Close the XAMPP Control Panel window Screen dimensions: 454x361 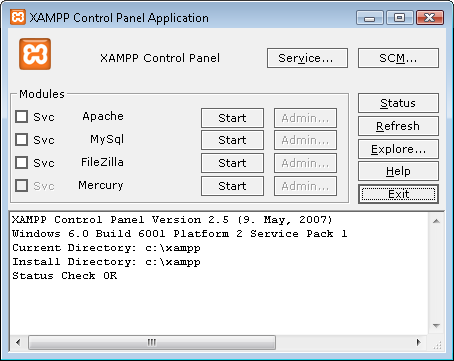430,17
